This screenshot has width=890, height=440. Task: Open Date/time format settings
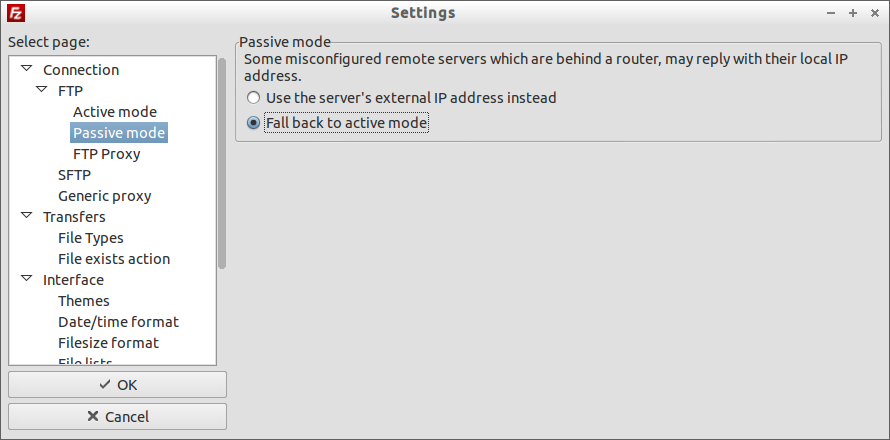point(118,322)
